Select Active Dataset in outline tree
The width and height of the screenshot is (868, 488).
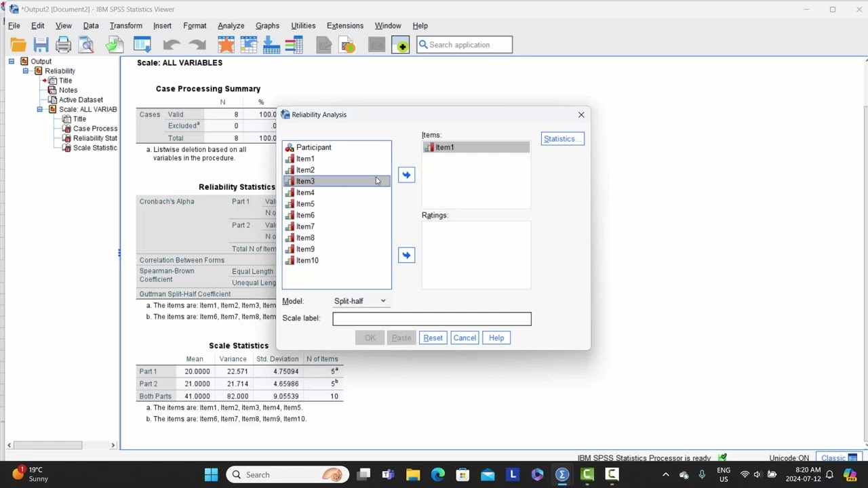click(x=81, y=100)
